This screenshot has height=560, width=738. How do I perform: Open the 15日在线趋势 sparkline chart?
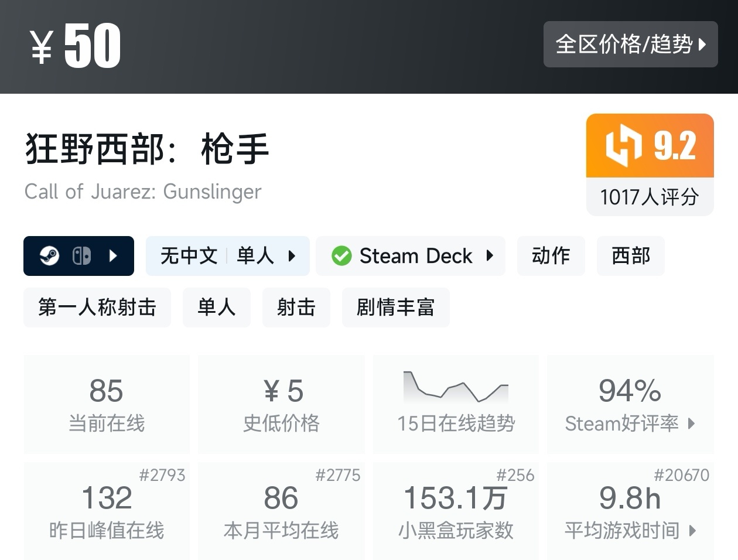click(x=456, y=387)
